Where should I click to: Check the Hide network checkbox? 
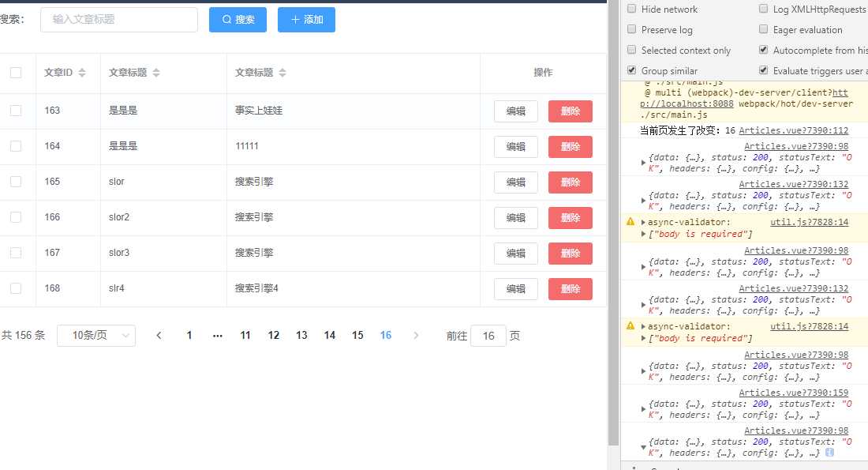[631, 9]
